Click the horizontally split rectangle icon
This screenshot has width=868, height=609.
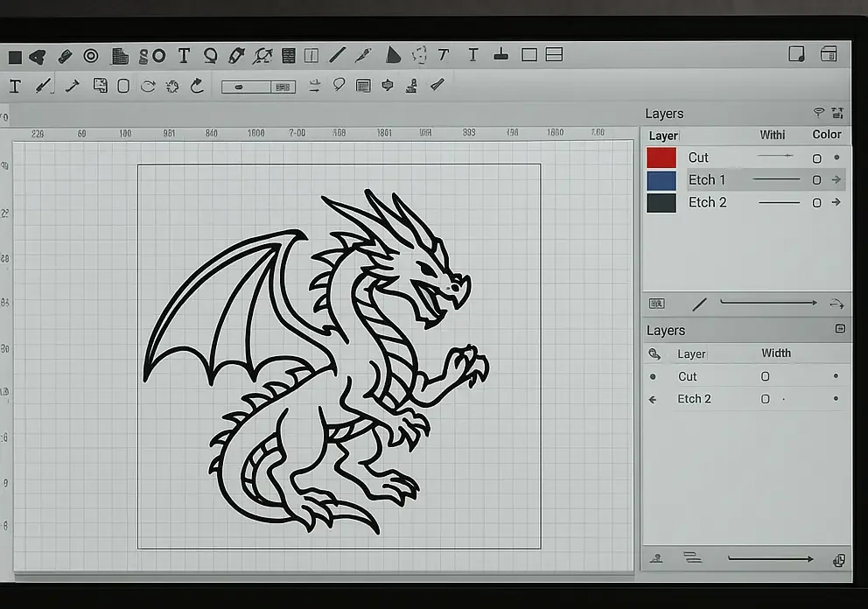(554, 54)
